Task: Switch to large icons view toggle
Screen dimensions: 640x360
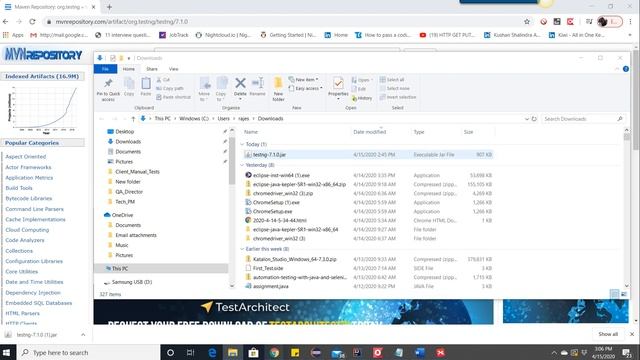Action: tap(624, 294)
